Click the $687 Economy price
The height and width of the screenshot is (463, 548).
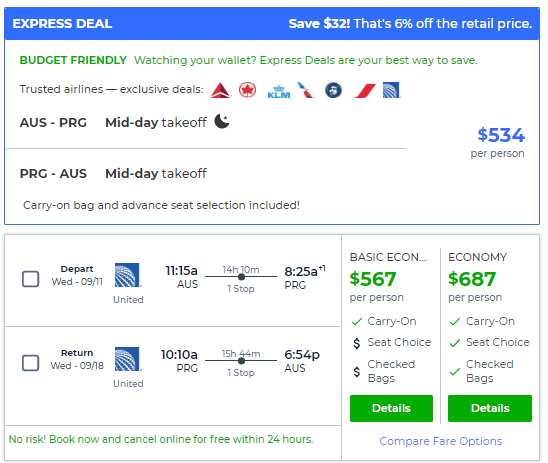[x=472, y=279]
